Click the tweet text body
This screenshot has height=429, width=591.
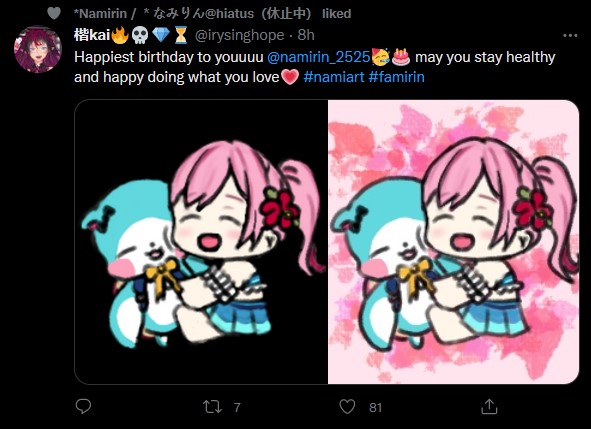[x=315, y=67]
